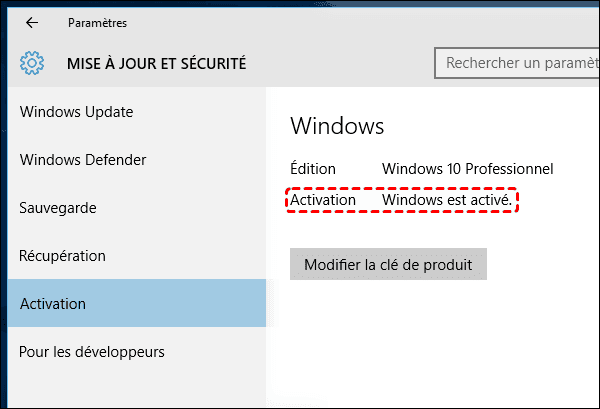This screenshot has width=600, height=409.
Task: Click the Windows est activé status text
Action: tap(447, 200)
